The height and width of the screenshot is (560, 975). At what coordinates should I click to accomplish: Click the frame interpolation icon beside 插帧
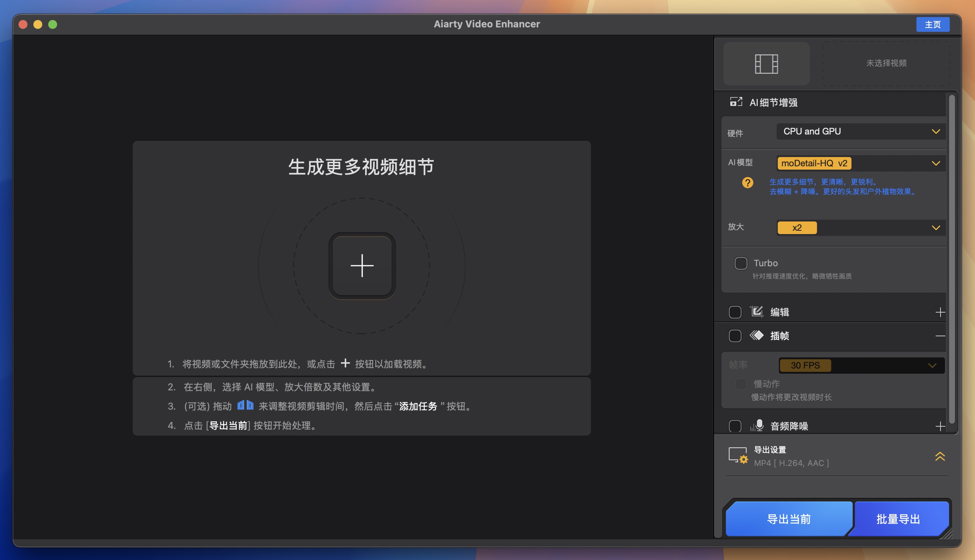pyautogui.click(x=757, y=336)
